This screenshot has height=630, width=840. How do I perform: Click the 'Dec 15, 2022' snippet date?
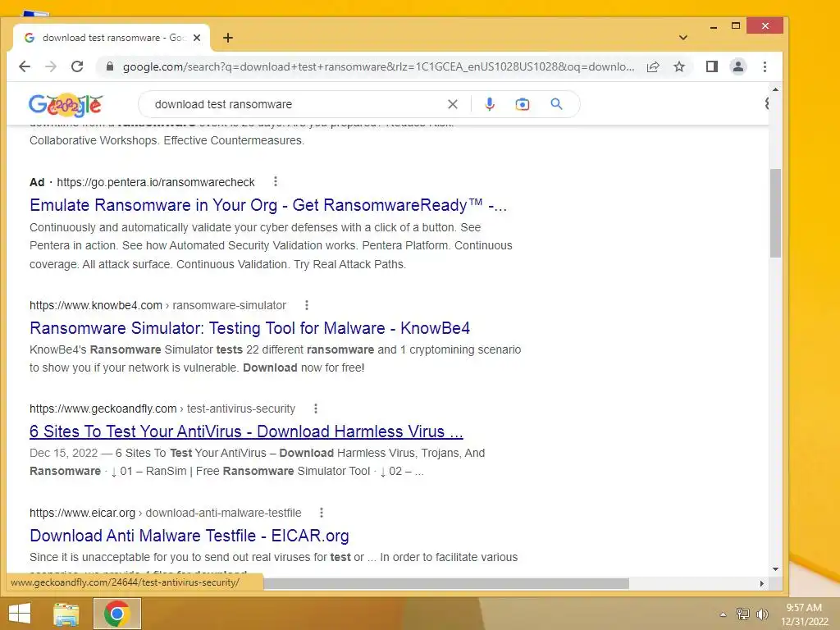pyautogui.click(x=63, y=453)
